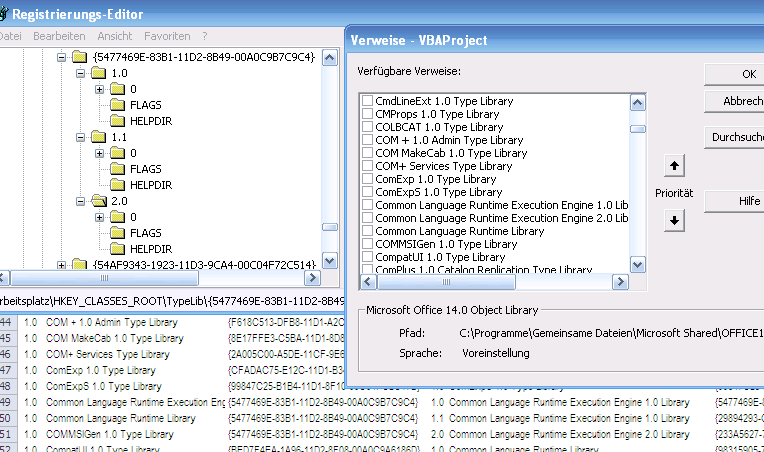Collapse the 1.1 version key

[80, 137]
